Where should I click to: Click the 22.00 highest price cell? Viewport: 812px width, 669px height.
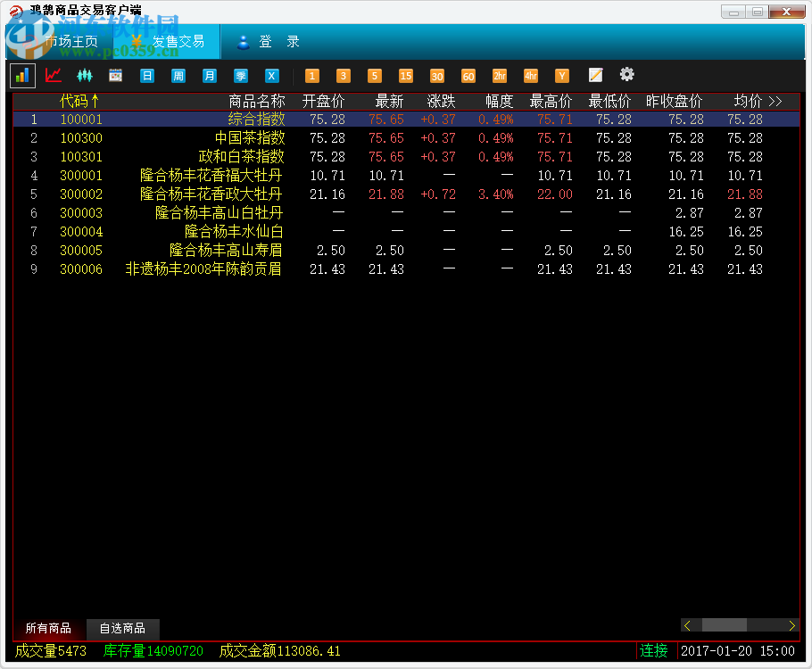tap(555, 194)
